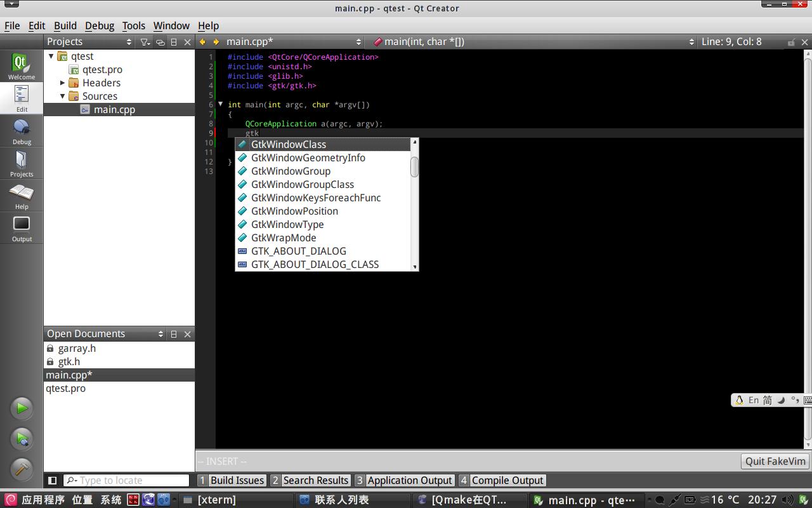Screen dimensions: 812x508
Task: Fold the main function at line 6
Action: point(221,104)
